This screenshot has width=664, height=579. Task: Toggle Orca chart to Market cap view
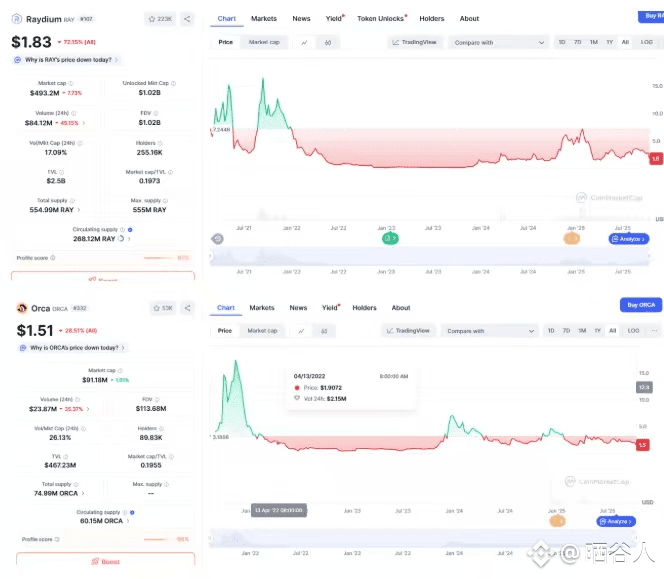[x=262, y=331]
